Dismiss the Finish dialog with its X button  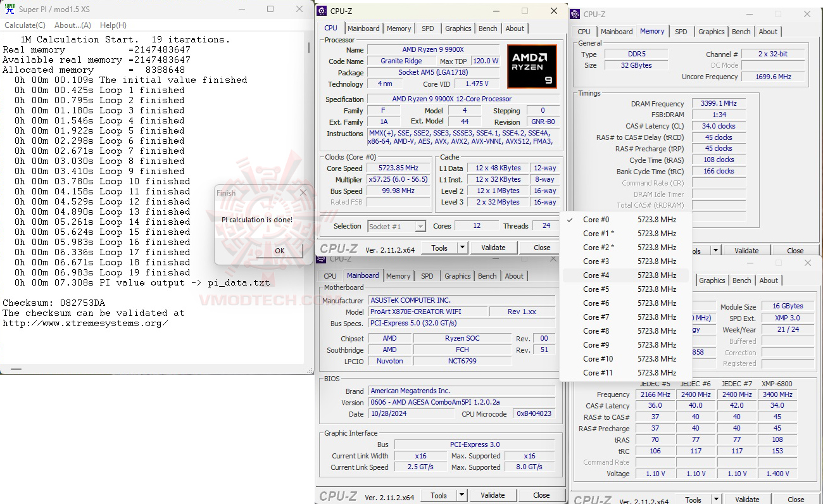point(303,192)
